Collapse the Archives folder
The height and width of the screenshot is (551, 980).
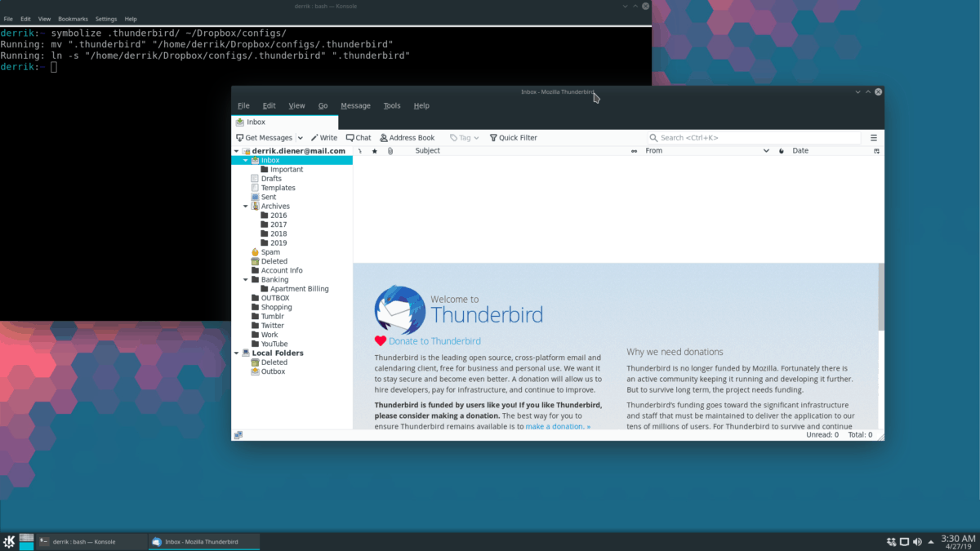coord(245,206)
